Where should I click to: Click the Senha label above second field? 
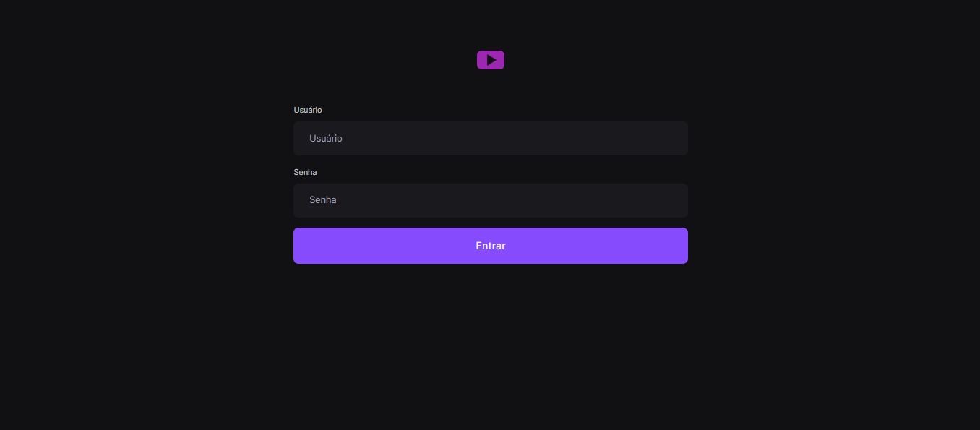tap(305, 172)
